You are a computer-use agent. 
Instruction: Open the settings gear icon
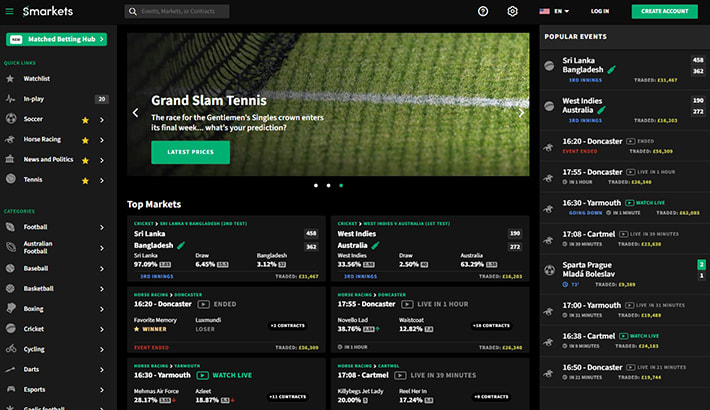click(x=512, y=11)
